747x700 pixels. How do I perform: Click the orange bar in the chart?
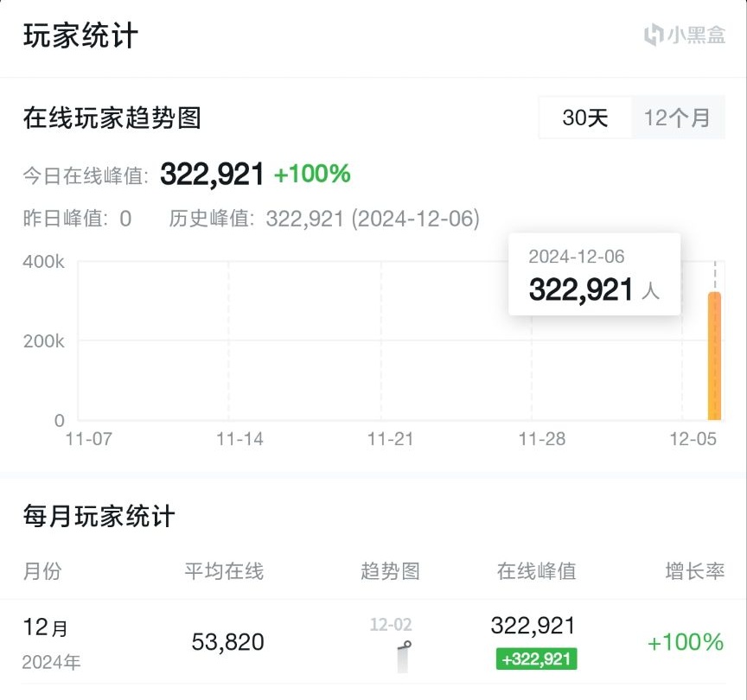pyautogui.click(x=714, y=356)
